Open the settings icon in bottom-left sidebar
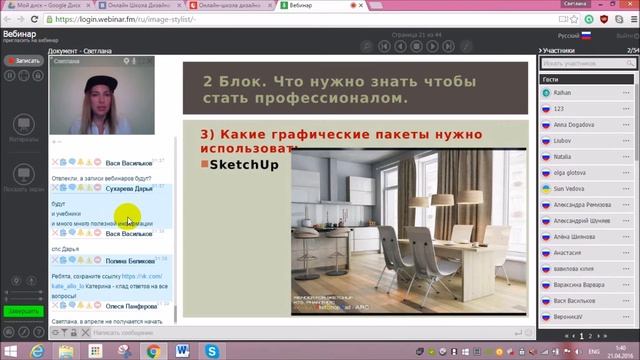The height and width of the screenshot is (360, 640). pos(9,332)
